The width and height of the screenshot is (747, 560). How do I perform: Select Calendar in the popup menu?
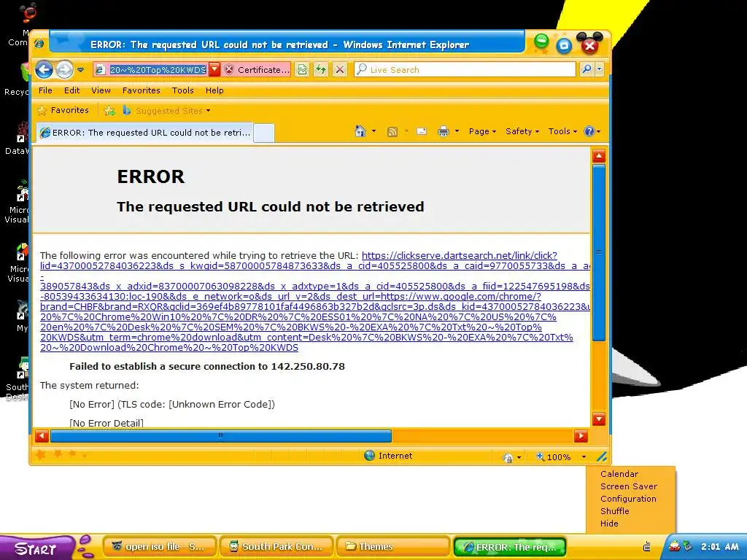point(619,474)
